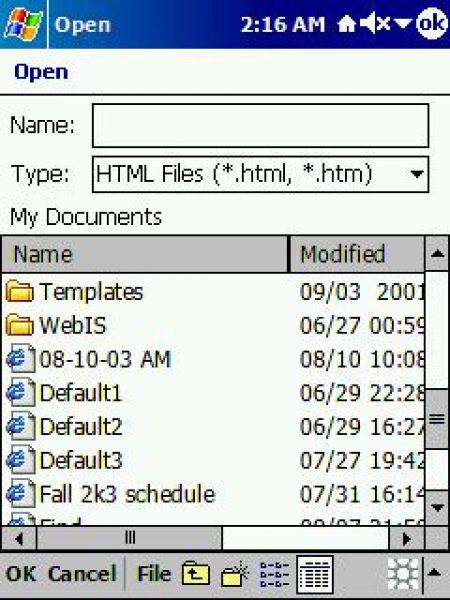Expand the bottom toolbar up arrow
Image resolution: width=450 pixels, height=600 pixels.
click(434, 573)
